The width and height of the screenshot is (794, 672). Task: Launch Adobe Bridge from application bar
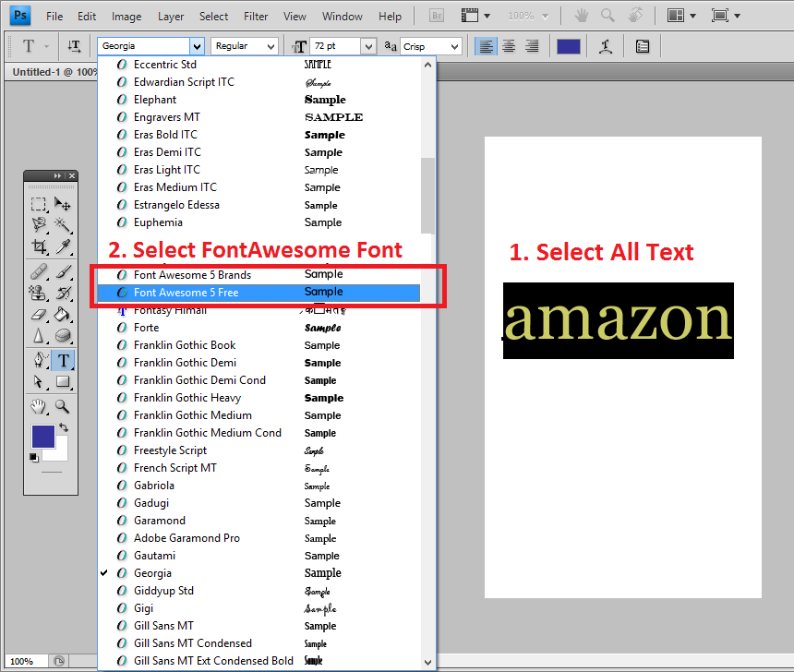437,16
